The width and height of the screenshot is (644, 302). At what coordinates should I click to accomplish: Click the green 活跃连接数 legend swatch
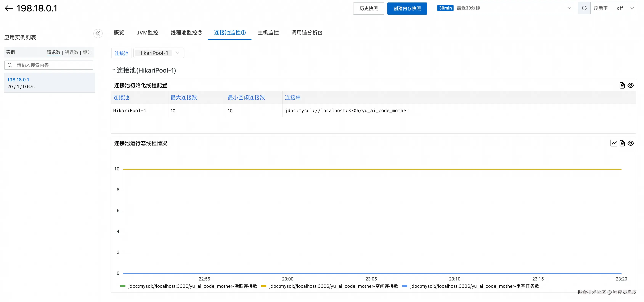(123, 286)
